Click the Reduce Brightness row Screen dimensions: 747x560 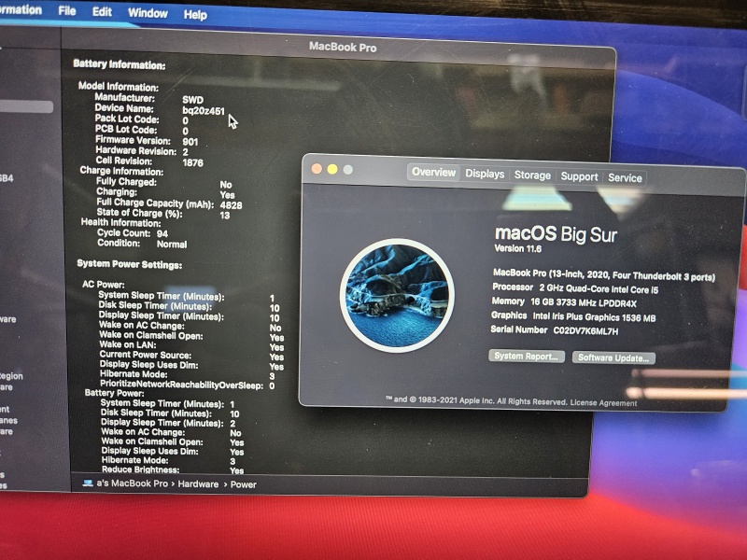pos(173,470)
